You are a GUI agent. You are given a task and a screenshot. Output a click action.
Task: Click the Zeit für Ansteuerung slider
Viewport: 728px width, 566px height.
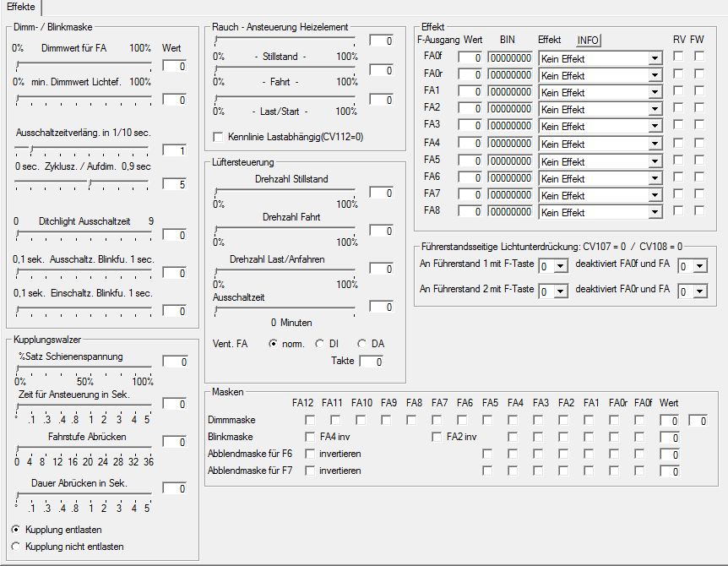click(x=84, y=408)
